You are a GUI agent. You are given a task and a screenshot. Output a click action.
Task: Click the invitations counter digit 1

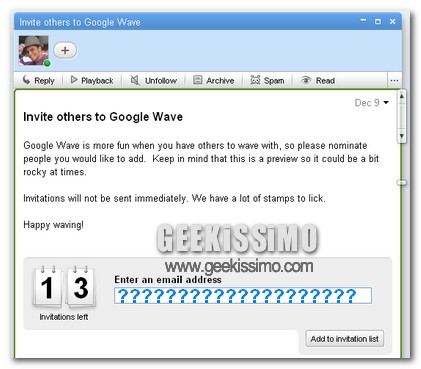[x=47, y=288]
